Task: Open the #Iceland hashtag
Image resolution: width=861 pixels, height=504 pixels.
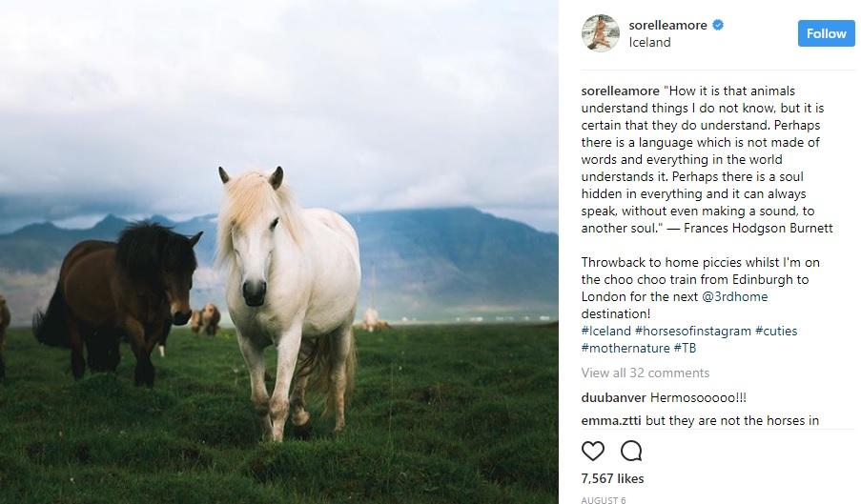Action: pos(605,331)
